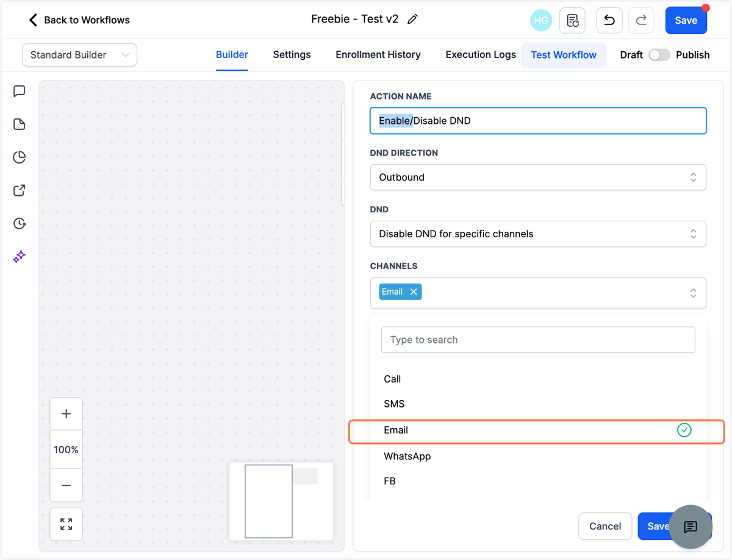Viewport: 732px width, 560px height.
Task: Zoom out on the canvas
Action: [x=66, y=486]
